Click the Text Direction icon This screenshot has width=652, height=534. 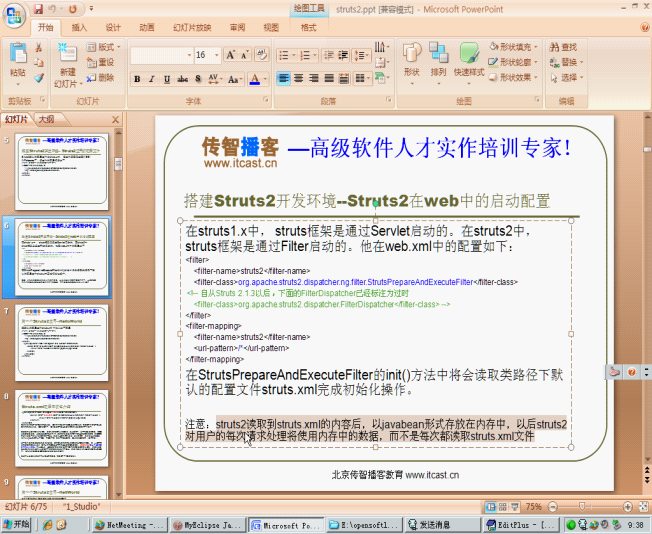pos(382,47)
